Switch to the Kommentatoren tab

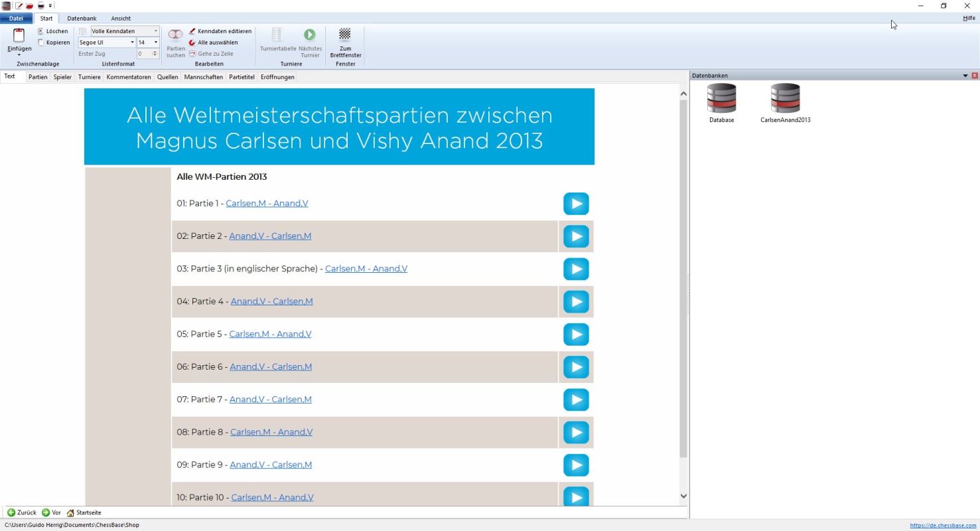click(129, 77)
